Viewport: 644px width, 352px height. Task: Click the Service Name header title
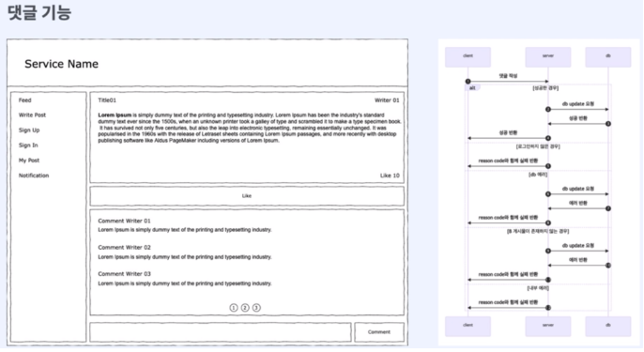61,64
